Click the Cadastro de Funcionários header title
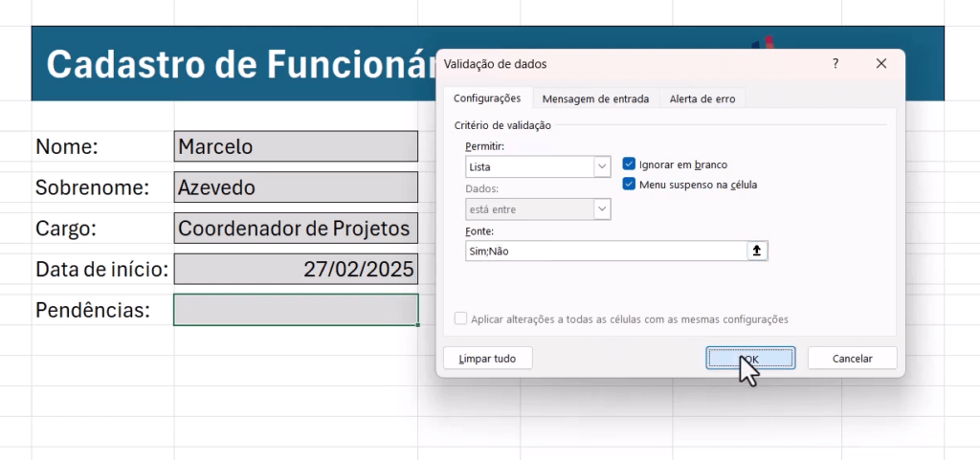980x460 pixels. coord(240,64)
